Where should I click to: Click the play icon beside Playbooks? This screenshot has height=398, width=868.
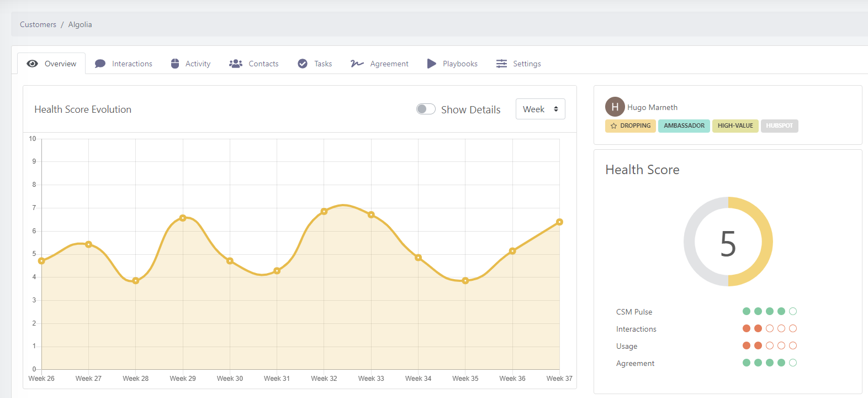click(432, 64)
